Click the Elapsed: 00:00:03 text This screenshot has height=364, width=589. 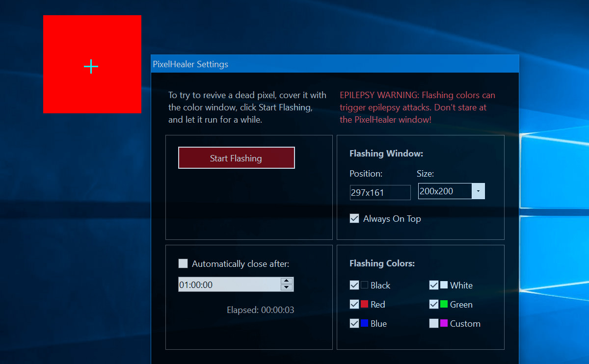(x=261, y=310)
